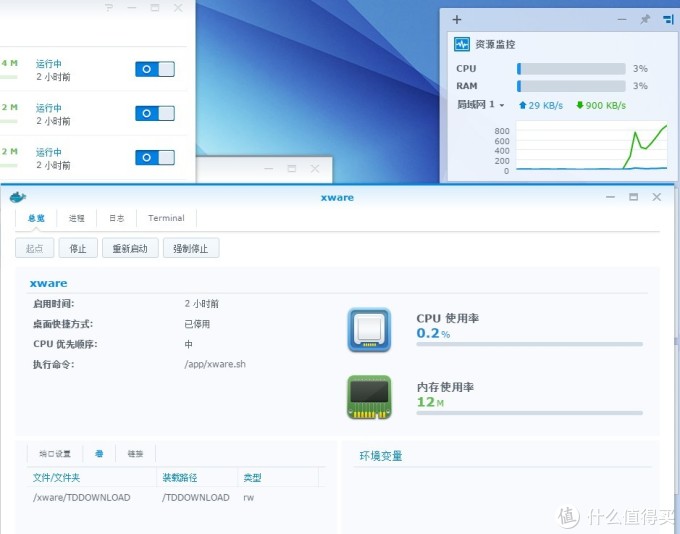The width and height of the screenshot is (680, 534).
Task: Select the /xware/TDDOWNLOAD folder cell
Action: click(x=82, y=497)
